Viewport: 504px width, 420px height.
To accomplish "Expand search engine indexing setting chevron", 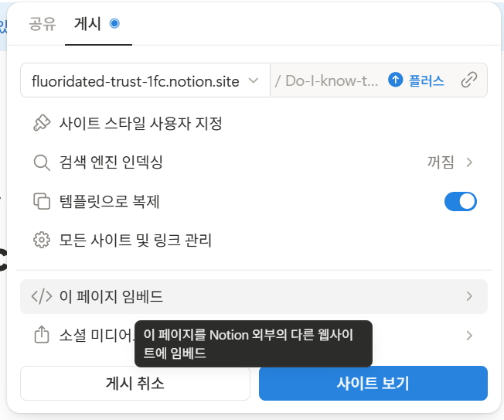I will 469,162.
